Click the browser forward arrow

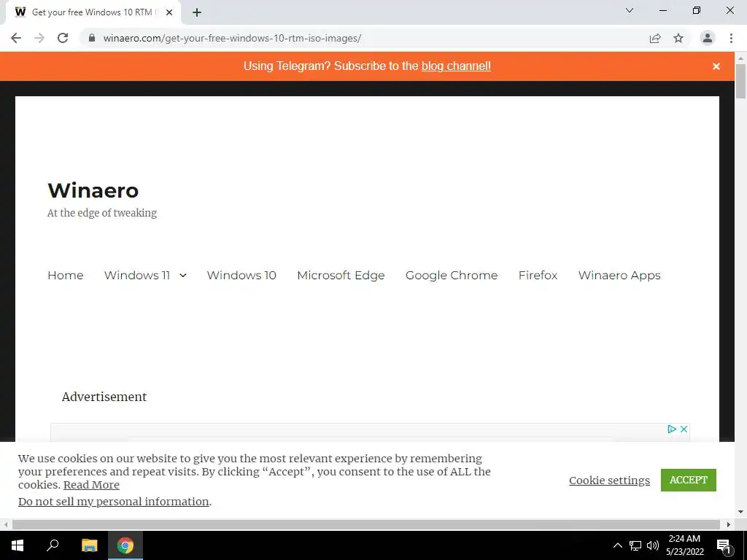click(x=39, y=38)
